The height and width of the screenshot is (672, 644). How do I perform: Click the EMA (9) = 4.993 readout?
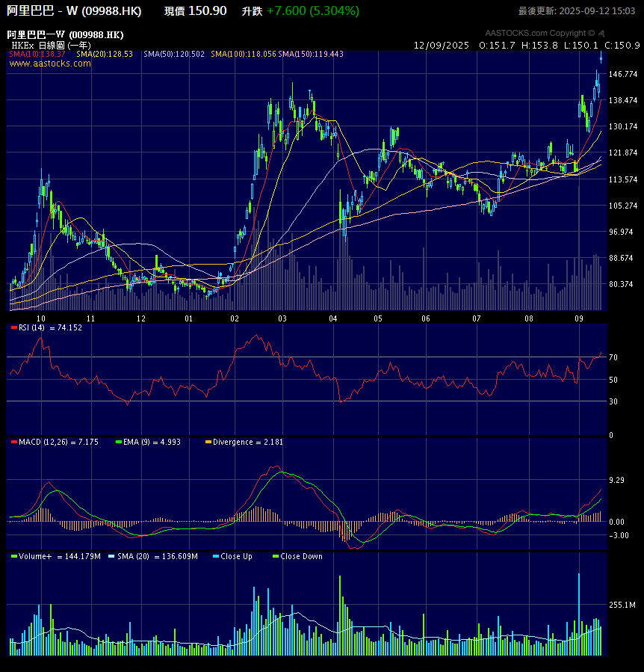[152, 442]
